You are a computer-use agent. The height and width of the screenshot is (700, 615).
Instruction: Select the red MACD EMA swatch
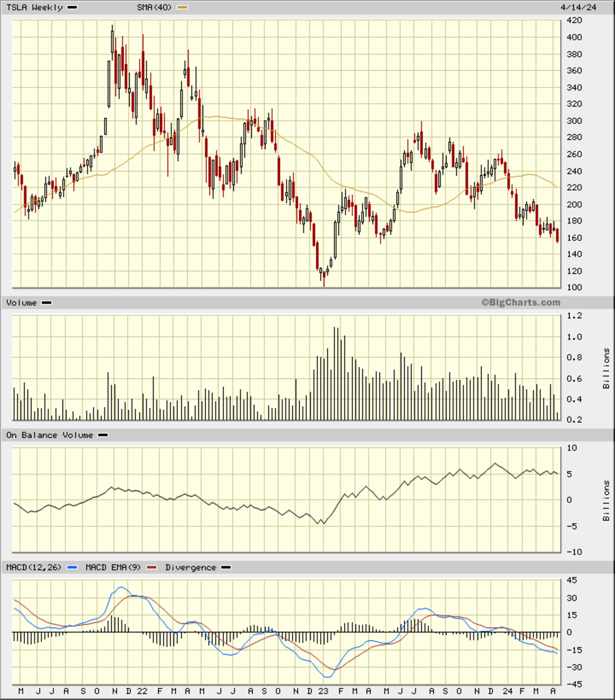pos(152,567)
